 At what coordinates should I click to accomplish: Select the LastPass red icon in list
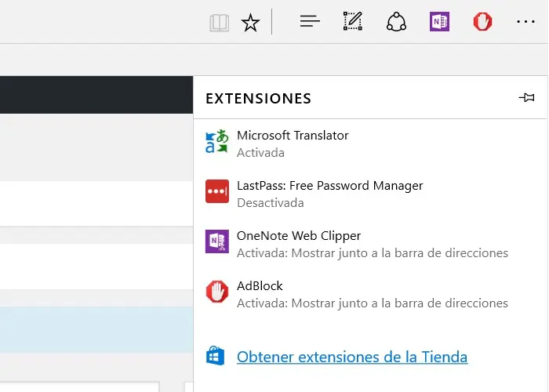tap(217, 191)
